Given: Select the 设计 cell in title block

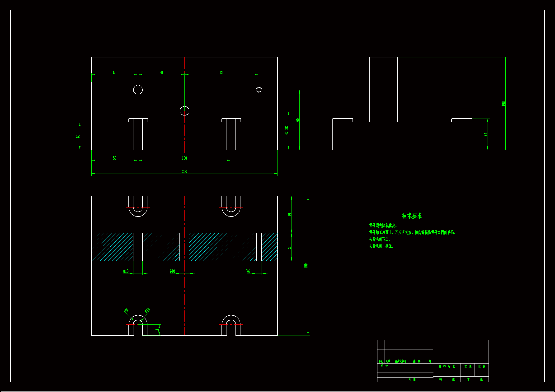Looking at the screenshot, I should click(x=384, y=366).
